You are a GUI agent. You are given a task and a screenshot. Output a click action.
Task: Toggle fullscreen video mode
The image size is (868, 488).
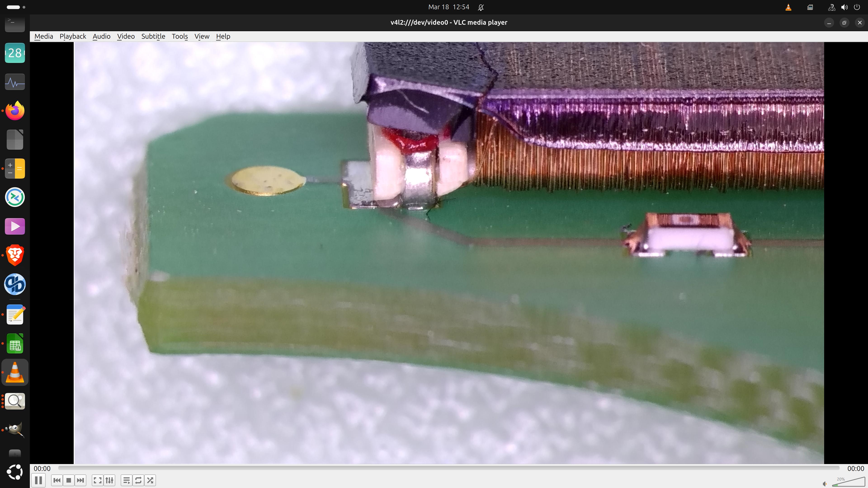click(x=98, y=480)
